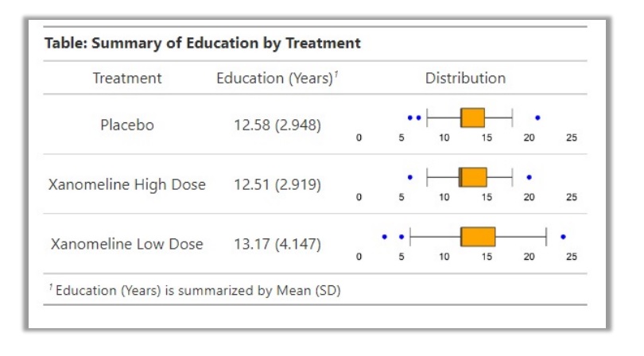This screenshot has height=356, width=644.
Task: Click the table title Summary of Education
Action: pos(203,43)
